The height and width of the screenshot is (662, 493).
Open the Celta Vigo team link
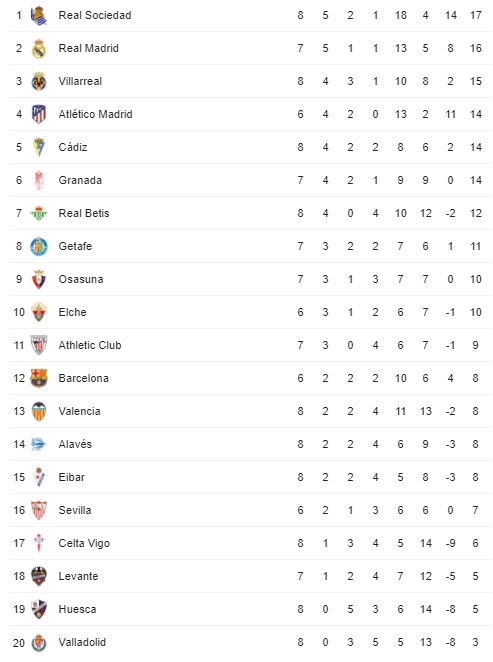tap(84, 543)
